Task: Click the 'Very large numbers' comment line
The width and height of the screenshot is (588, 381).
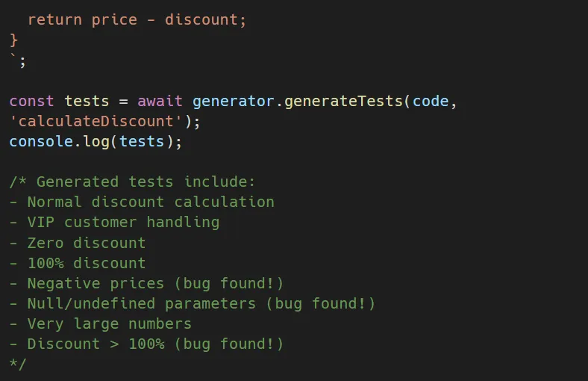Action: [x=110, y=323]
